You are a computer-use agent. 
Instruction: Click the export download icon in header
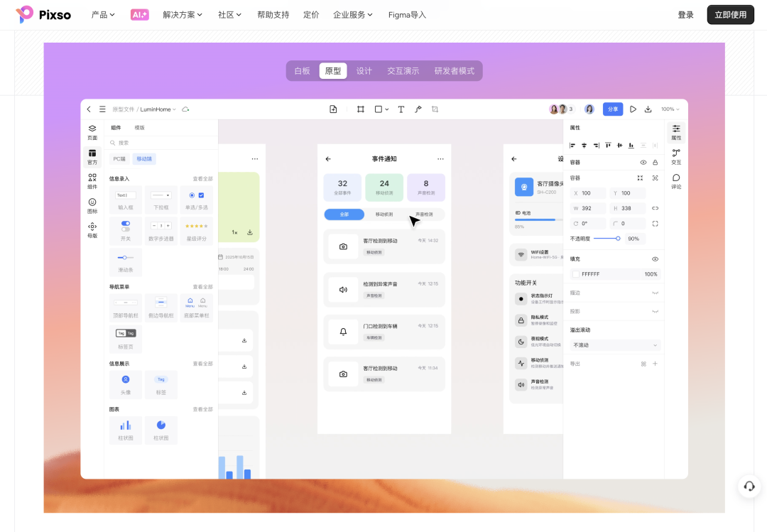648,109
